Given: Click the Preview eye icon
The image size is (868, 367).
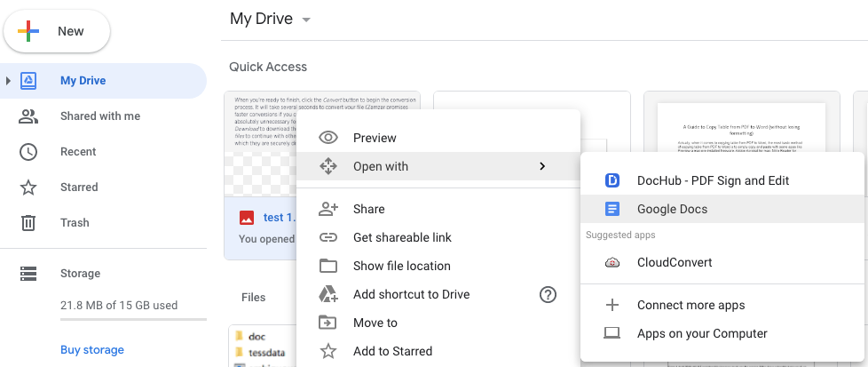Looking at the screenshot, I should pos(328,138).
